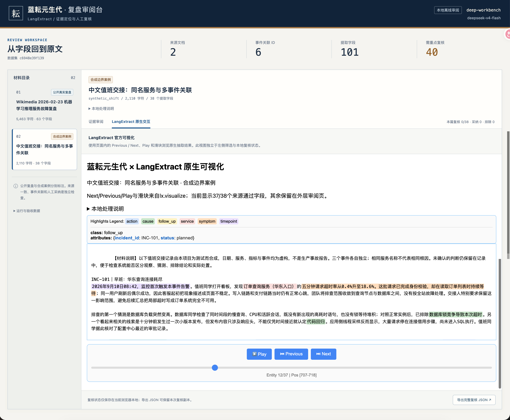Screen dimensions: 510x420
Task: Click the 公开真实复盘 tag in sidebar
Action: click(x=62, y=92)
